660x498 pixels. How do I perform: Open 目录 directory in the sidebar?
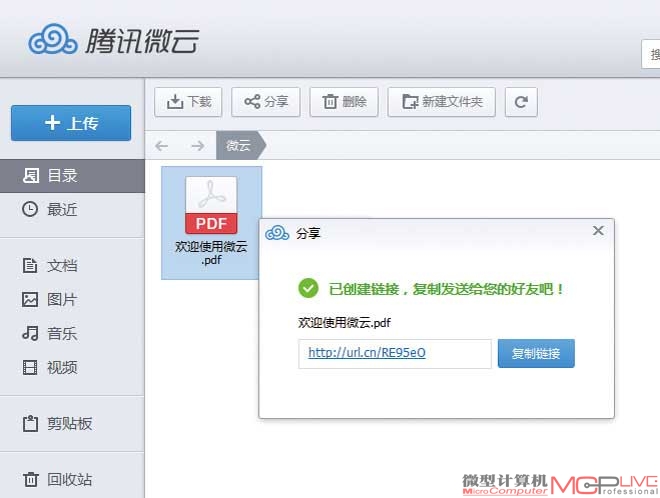click(x=72, y=176)
